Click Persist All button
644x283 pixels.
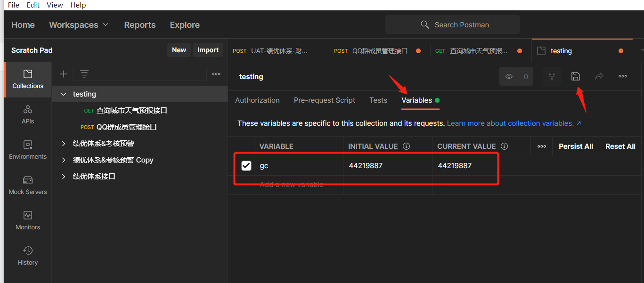coord(576,146)
